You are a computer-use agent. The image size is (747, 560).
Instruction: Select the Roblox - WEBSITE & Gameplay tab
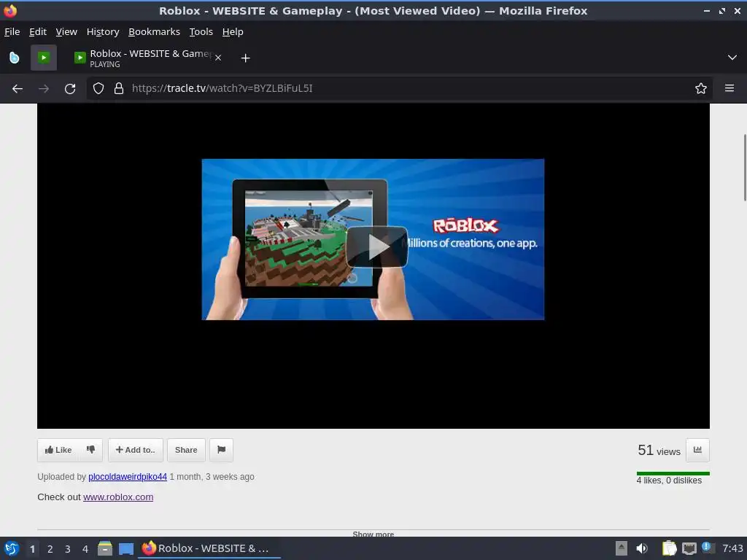tap(147, 58)
